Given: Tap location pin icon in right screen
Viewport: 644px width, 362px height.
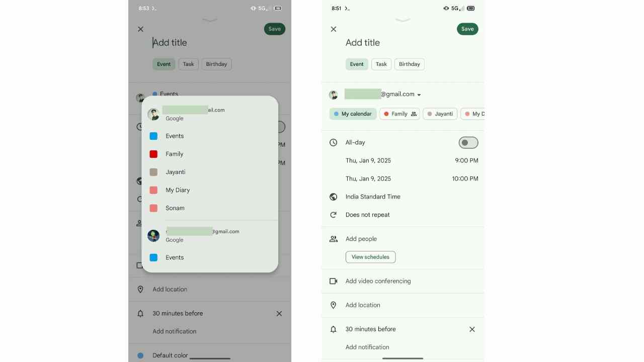Looking at the screenshot, I should 333,305.
